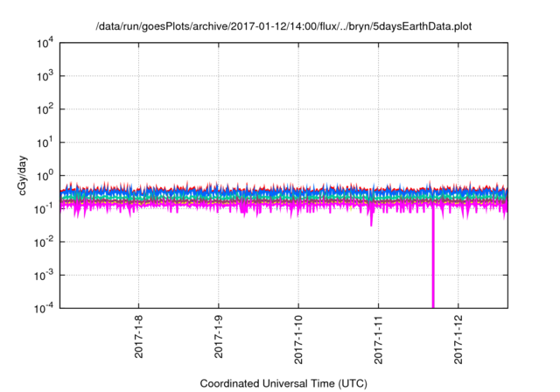Click the 10^-1 y-axis tick label
Viewport: 560px width, 392px height.
click(45, 209)
